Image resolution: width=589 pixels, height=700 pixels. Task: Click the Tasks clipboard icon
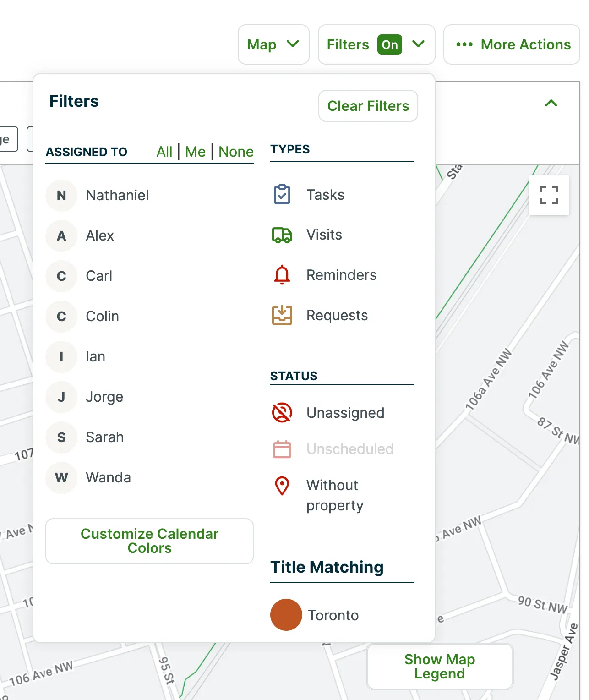[x=282, y=195]
